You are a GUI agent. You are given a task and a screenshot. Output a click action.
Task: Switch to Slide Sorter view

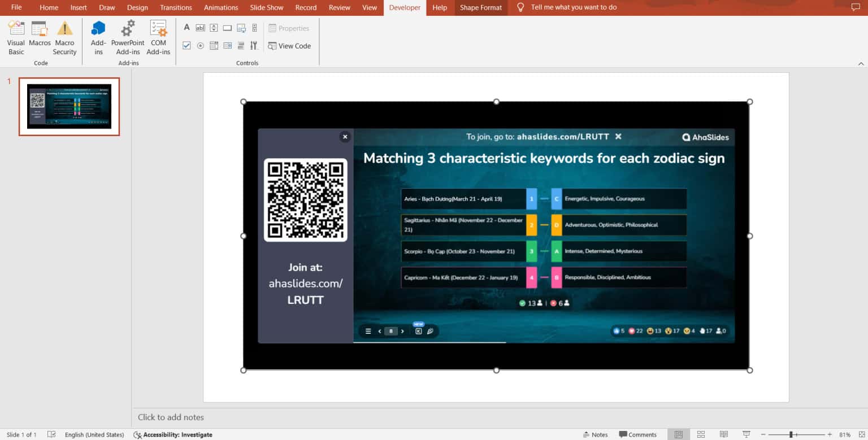pyautogui.click(x=701, y=434)
